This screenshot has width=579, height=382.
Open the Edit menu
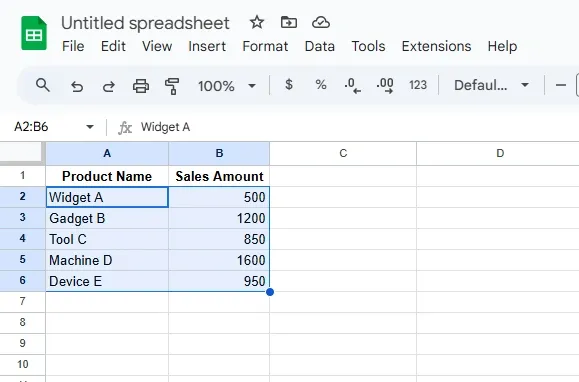tap(113, 46)
